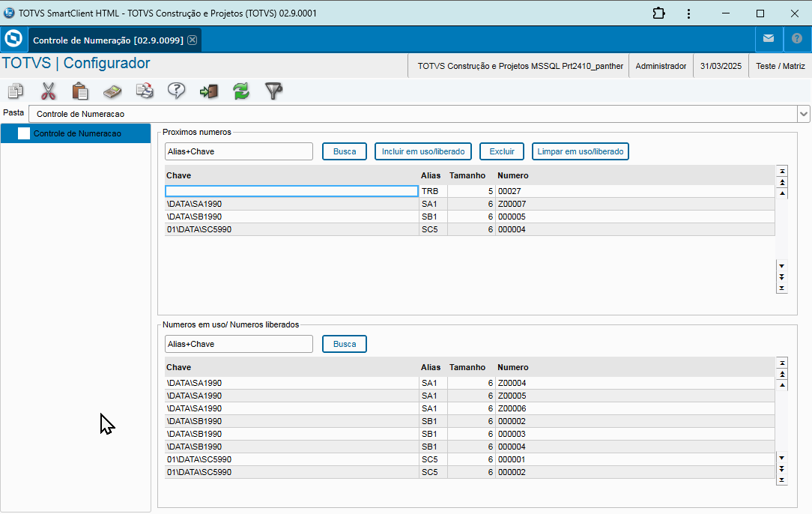
Task: Click Busca button in Proximos numeros
Action: pyautogui.click(x=345, y=151)
